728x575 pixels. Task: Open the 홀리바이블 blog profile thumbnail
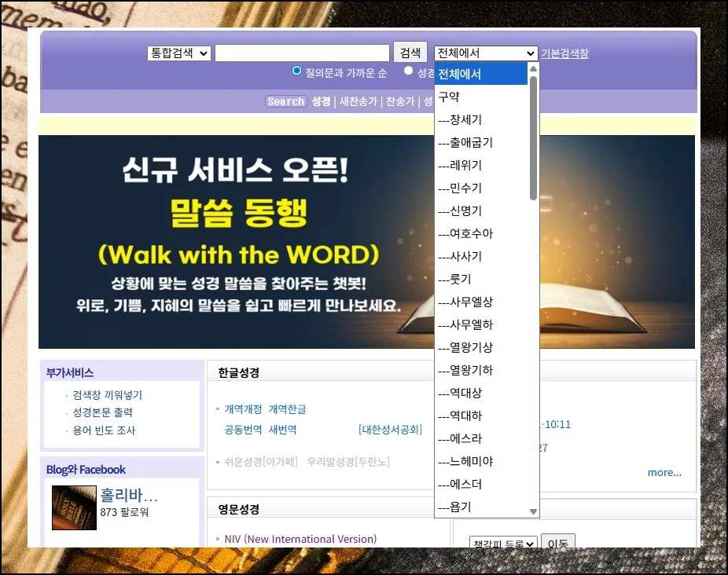click(x=74, y=507)
